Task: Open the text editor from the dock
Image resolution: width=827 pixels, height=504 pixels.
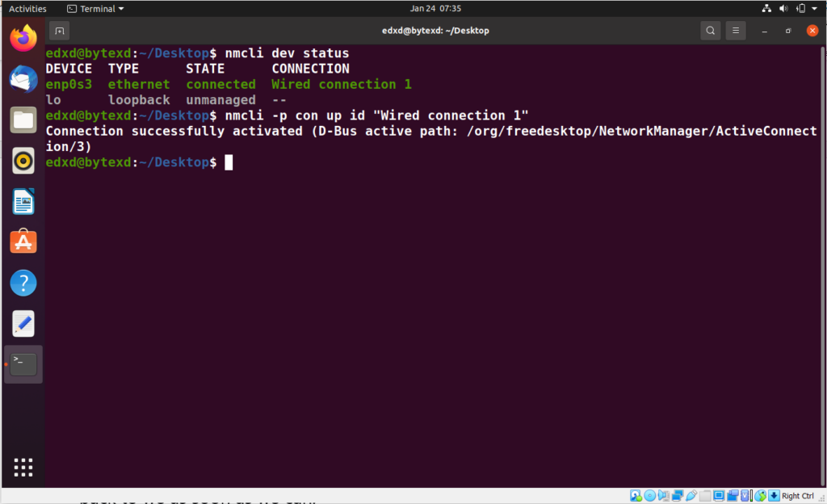Action: click(23, 324)
